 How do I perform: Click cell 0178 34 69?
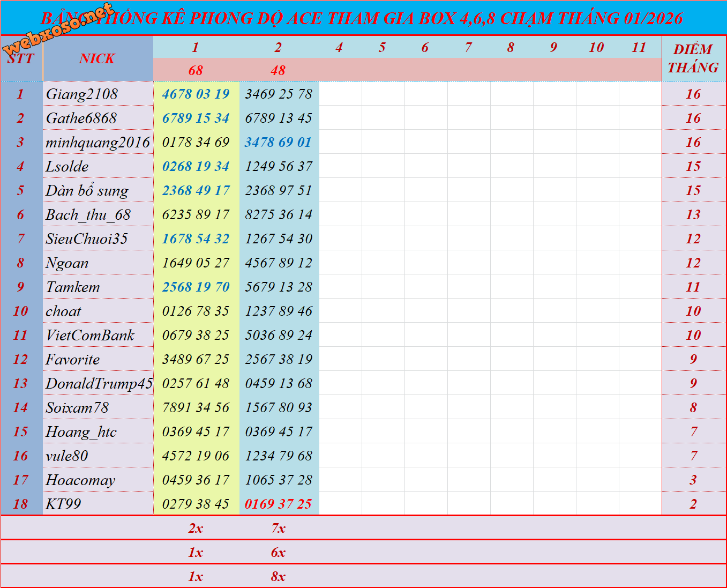[196, 142]
